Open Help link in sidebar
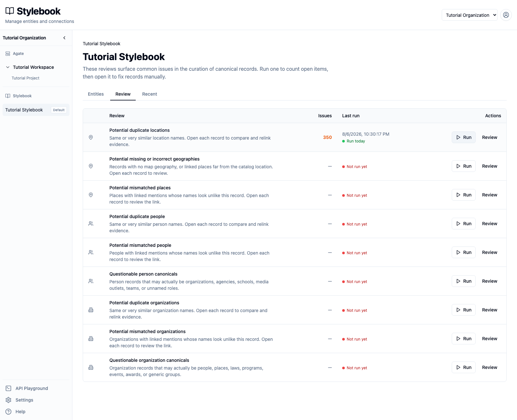Image resolution: width=517 pixels, height=420 pixels. (x=20, y=412)
